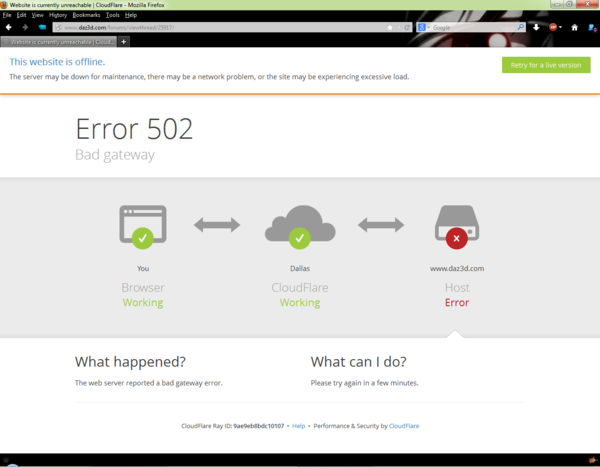Viewport: 600px width, 467px height.
Task: Click the site identity icon in the address bar
Action: 58,28
